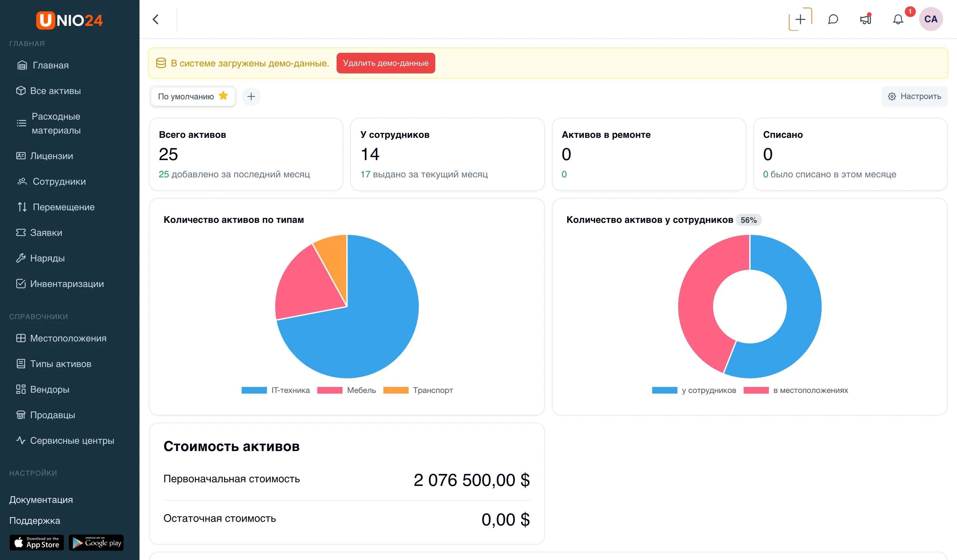The height and width of the screenshot is (560, 957).
Task: Open the CA user avatar menu
Action: coord(931,19)
